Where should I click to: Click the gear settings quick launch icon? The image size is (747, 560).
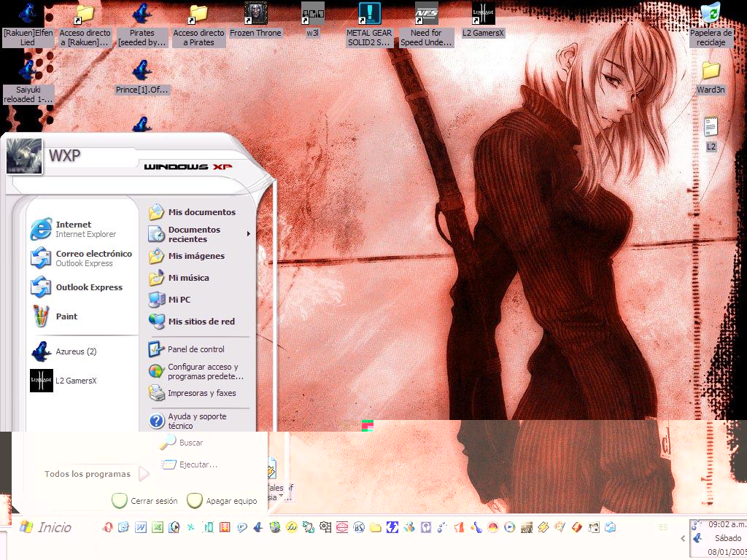(325, 527)
